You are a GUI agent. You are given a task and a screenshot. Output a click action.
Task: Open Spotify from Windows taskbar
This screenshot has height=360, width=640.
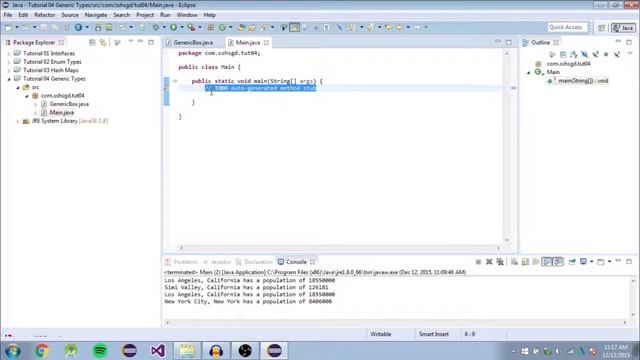click(x=100, y=351)
